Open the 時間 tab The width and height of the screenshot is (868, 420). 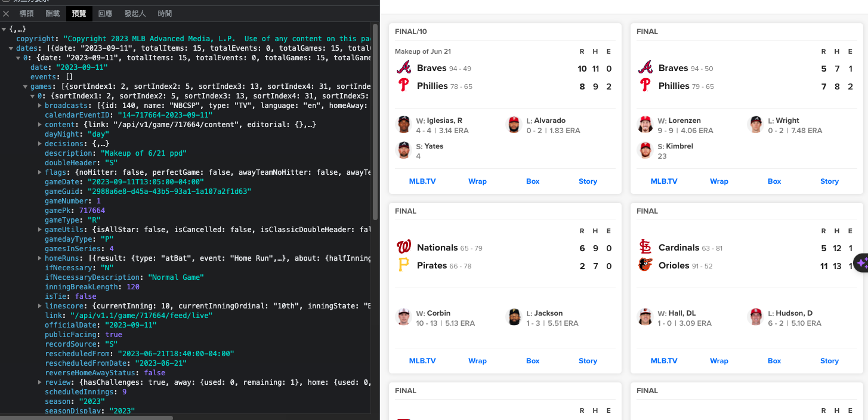(165, 13)
